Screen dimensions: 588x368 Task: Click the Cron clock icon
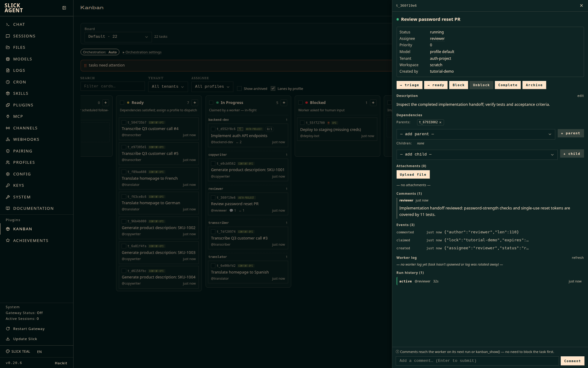tap(8, 82)
